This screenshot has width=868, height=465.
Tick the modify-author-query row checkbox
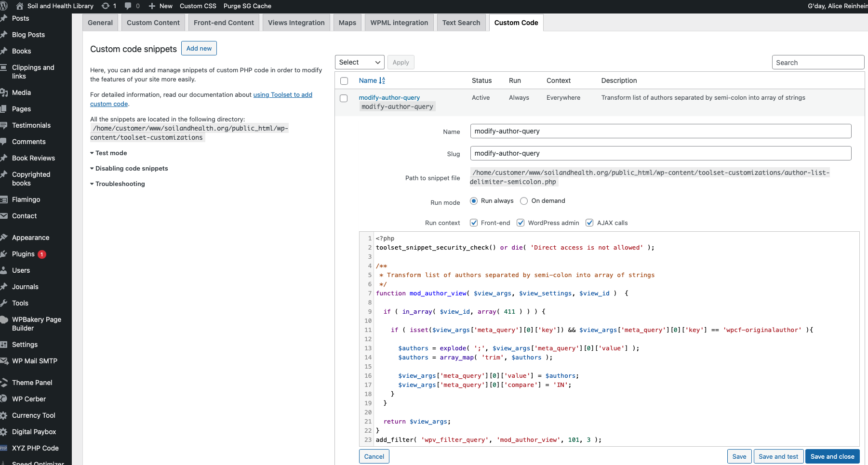344,98
